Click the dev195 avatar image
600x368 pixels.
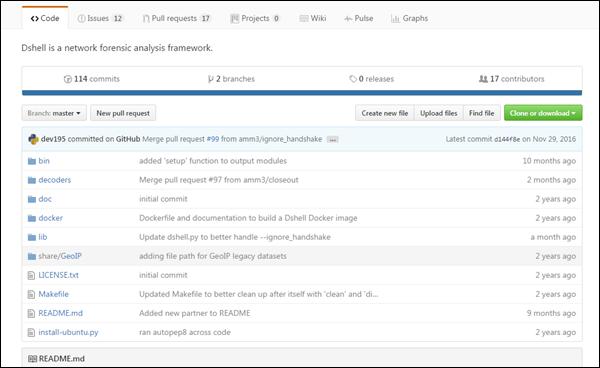coord(33,139)
